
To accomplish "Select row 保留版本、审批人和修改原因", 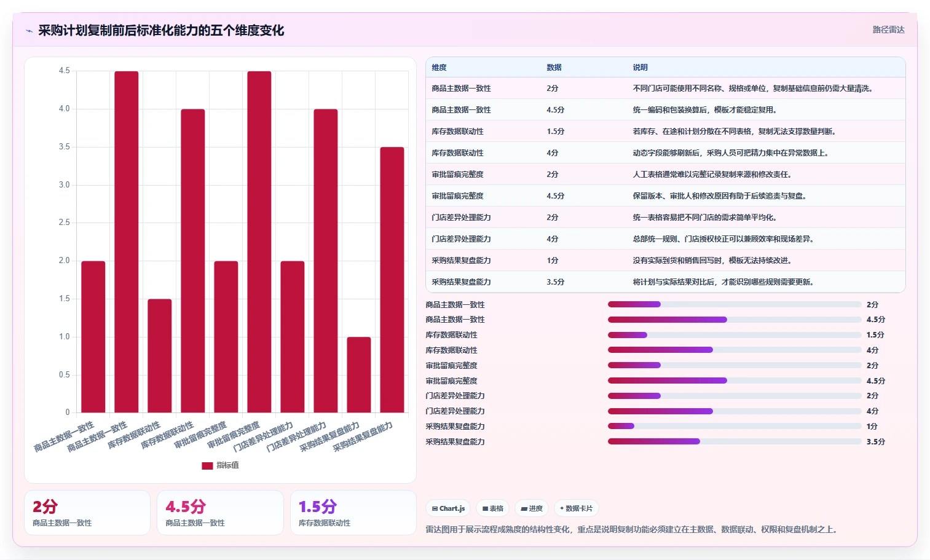I will point(665,196).
